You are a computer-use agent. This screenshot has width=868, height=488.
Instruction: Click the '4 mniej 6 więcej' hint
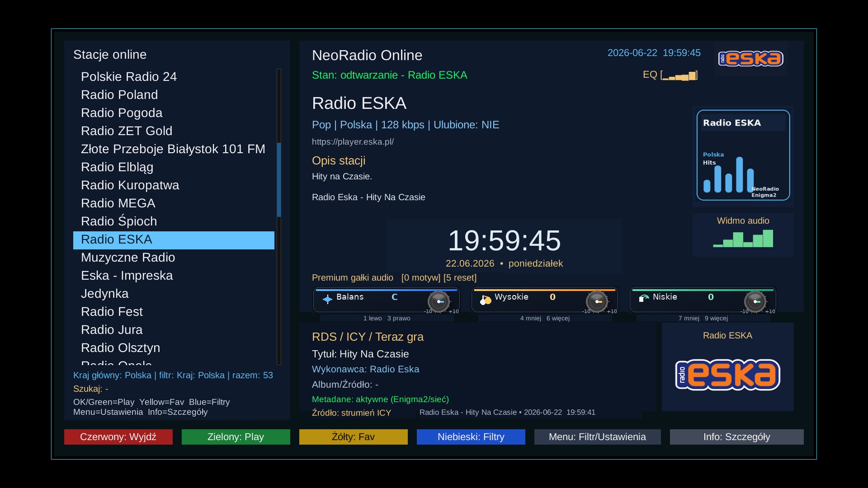pyautogui.click(x=545, y=319)
